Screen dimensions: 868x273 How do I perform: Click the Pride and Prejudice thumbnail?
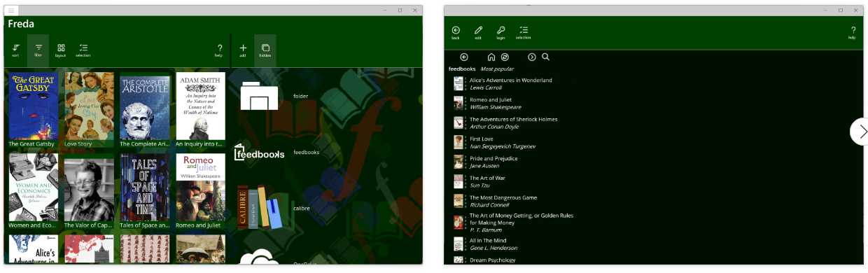click(x=458, y=162)
